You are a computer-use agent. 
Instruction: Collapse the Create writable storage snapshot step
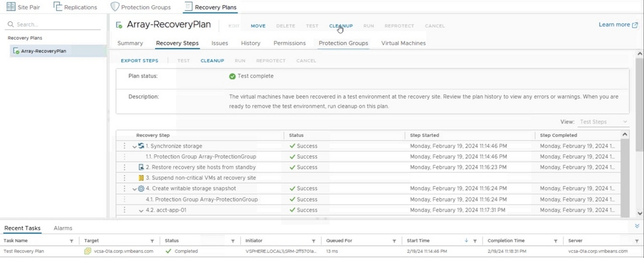pyautogui.click(x=135, y=189)
